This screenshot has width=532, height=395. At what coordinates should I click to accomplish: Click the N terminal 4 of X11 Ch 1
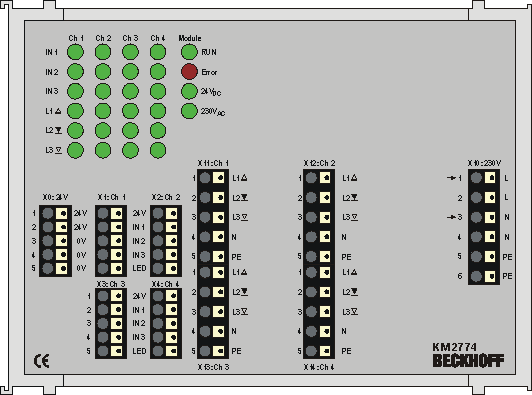[212, 237]
